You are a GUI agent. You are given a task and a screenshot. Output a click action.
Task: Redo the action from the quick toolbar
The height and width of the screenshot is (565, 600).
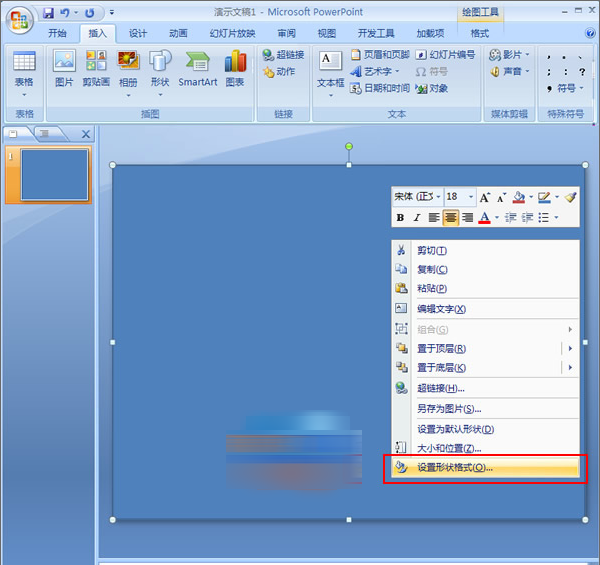[x=90, y=13]
